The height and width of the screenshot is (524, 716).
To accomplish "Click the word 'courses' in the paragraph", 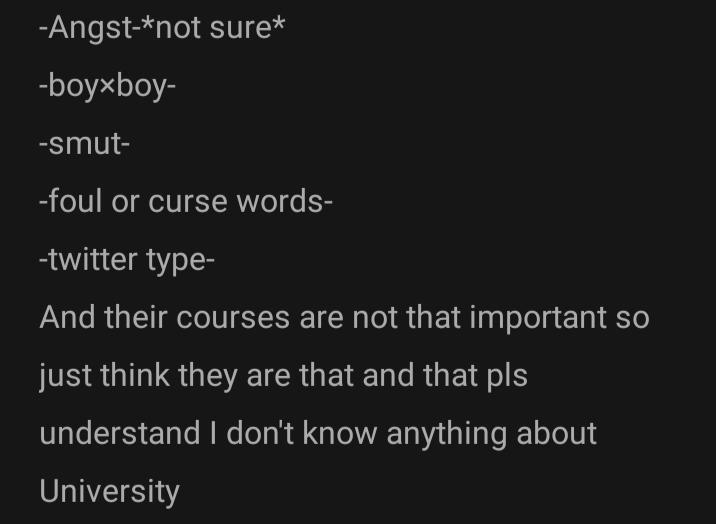I will click(x=233, y=318).
